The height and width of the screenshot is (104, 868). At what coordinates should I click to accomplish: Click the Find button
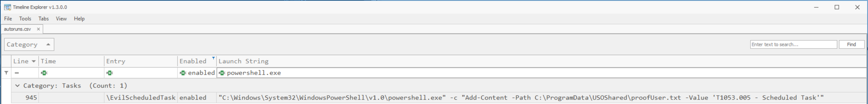pos(851,44)
